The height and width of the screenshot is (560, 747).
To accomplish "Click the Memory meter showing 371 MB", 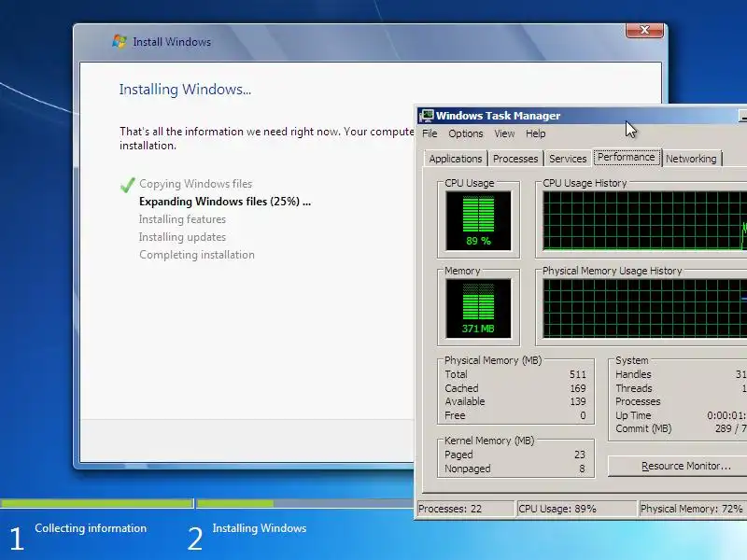I will point(478,309).
